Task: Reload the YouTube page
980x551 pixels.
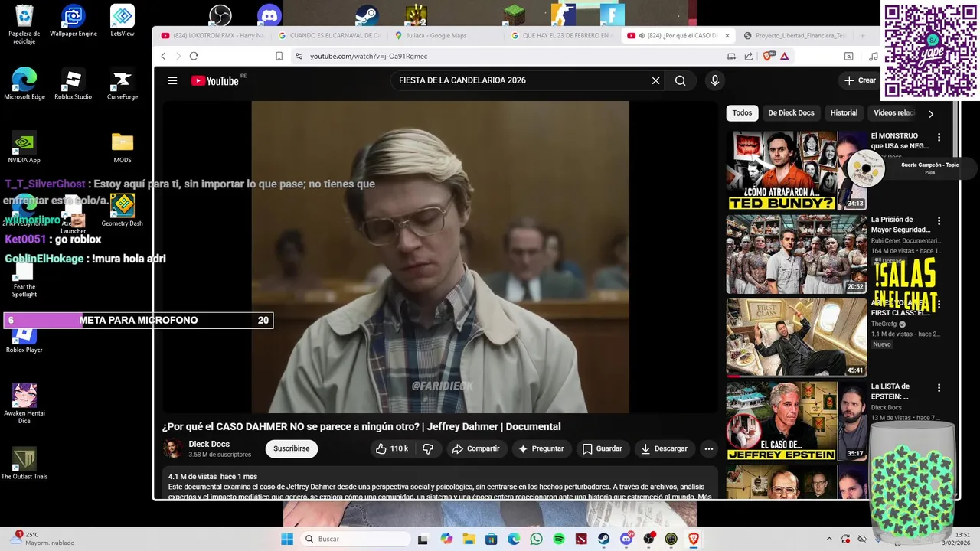Action: coord(194,56)
